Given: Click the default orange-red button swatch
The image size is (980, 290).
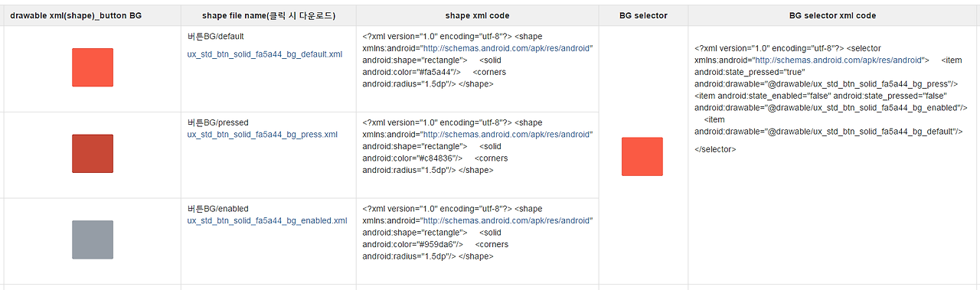Looking at the screenshot, I should [93, 67].
